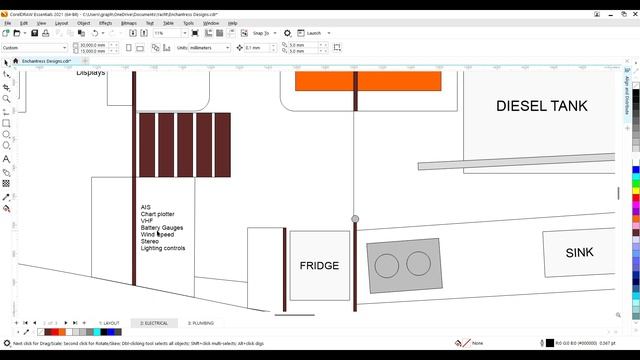
Task: Select the Crop tool
Action: [x=6, y=87]
